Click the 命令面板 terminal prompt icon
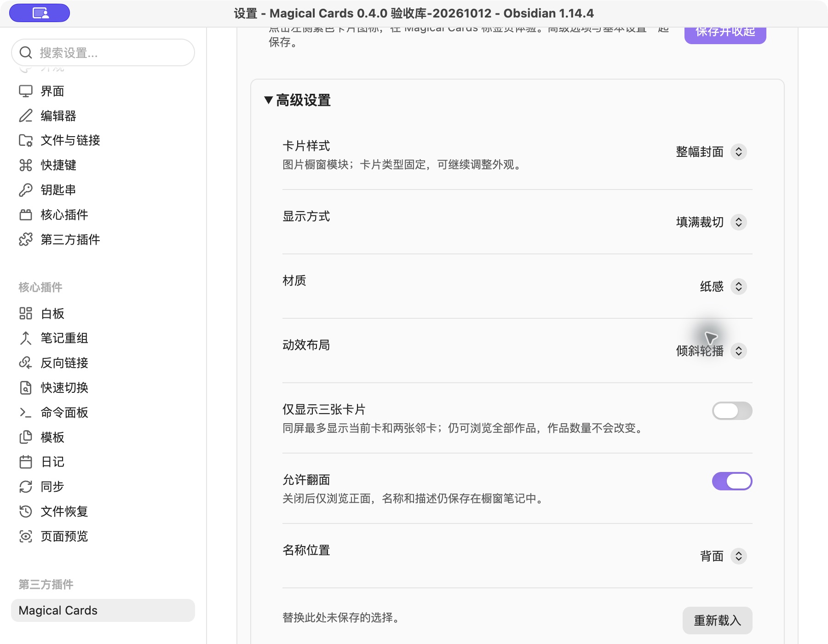 [x=26, y=413]
